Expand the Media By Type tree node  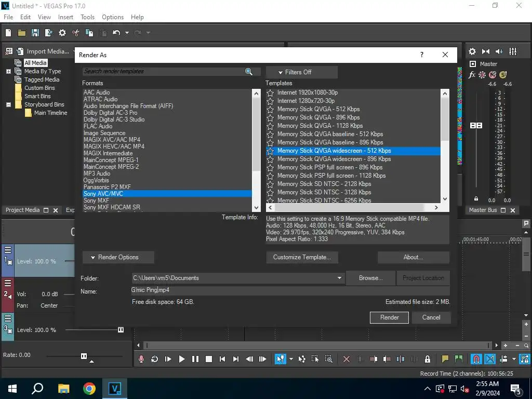pos(8,72)
